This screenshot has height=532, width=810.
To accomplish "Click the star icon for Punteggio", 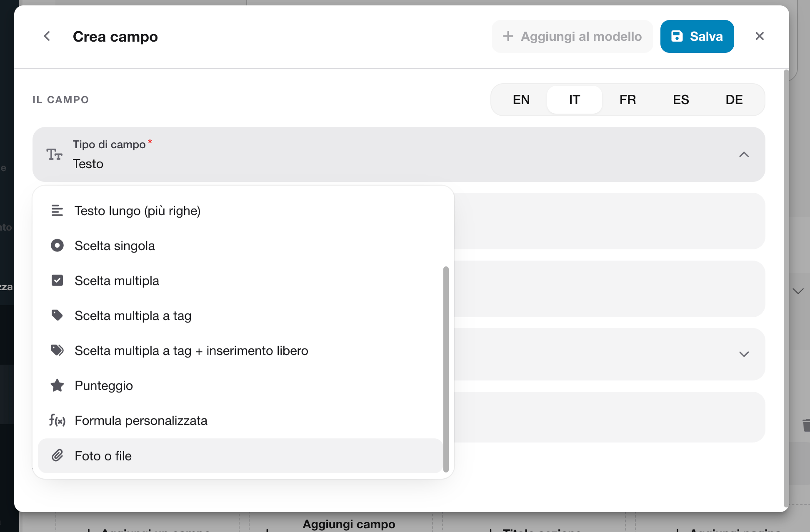I will pyautogui.click(x=57, y=385).
